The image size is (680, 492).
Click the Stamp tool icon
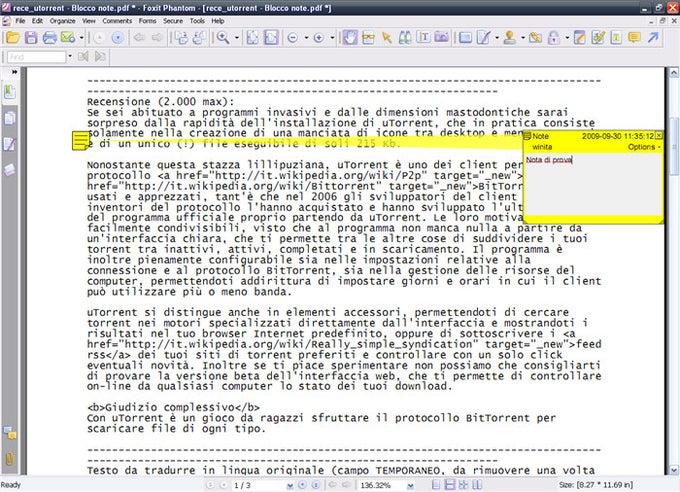[x=510, y=38]
